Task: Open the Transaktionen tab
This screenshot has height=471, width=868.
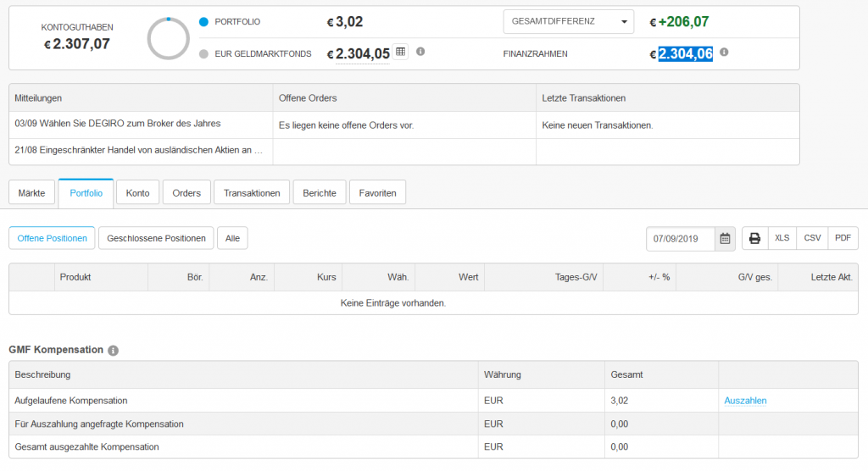Action: coord(252,193)
